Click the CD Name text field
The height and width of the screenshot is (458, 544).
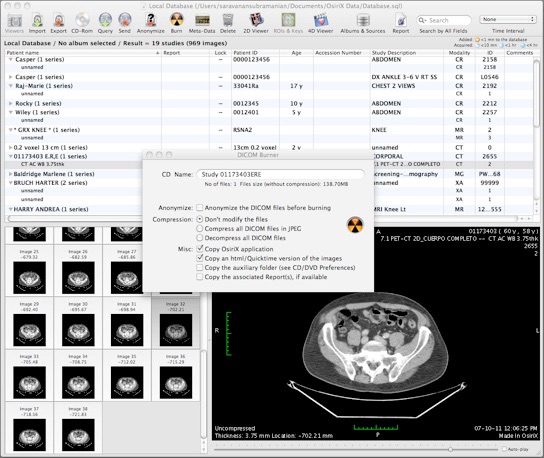point(280,174)
